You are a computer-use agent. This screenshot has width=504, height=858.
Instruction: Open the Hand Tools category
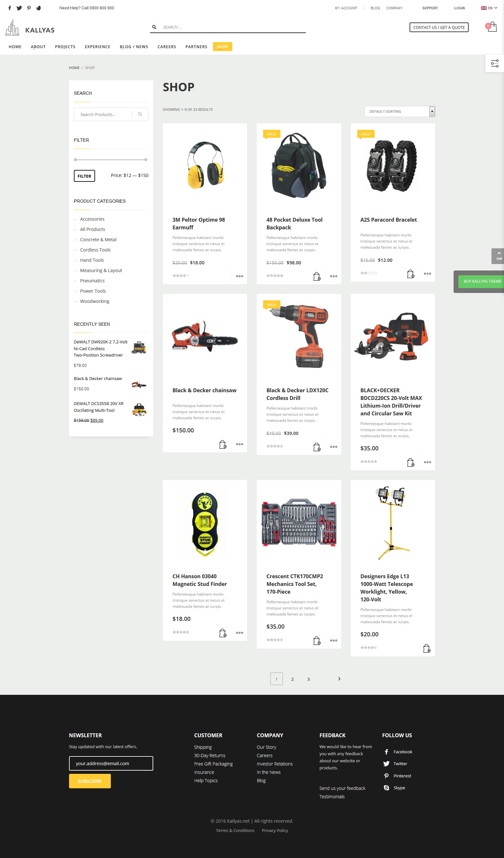pyautogui.click(x=92, y=260)
